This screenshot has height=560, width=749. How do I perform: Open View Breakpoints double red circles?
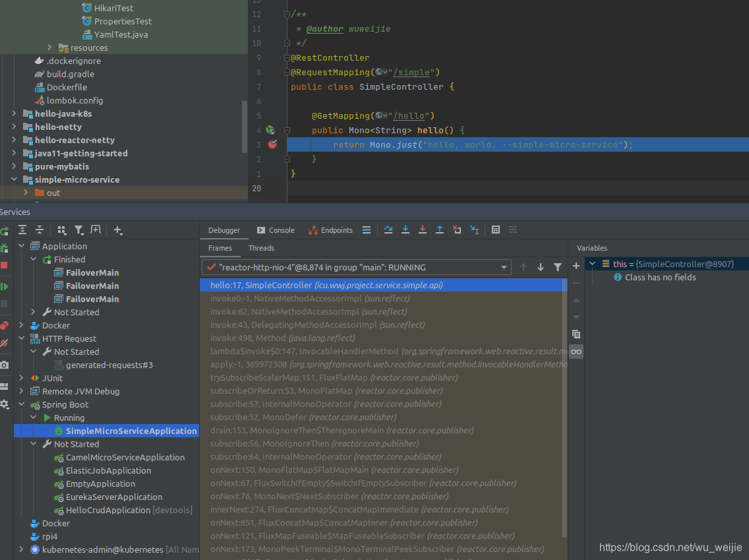5,326
